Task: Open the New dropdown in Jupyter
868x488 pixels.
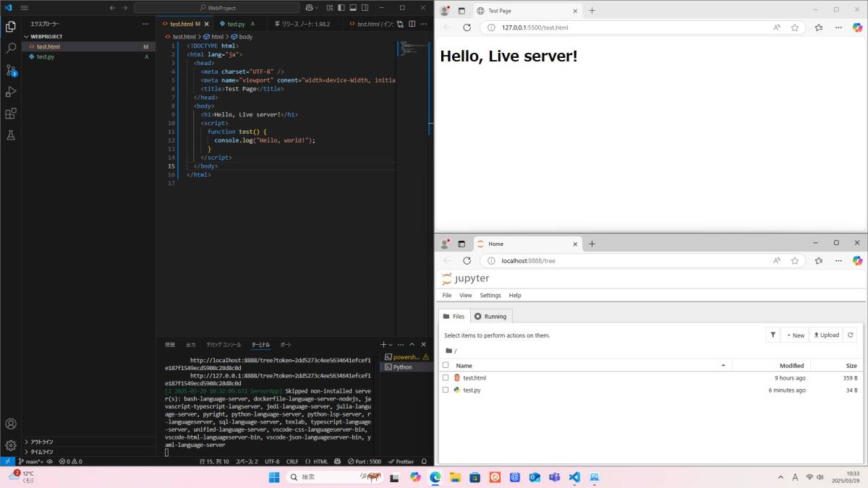Action: pyautogui.click(x=794, y=335)
